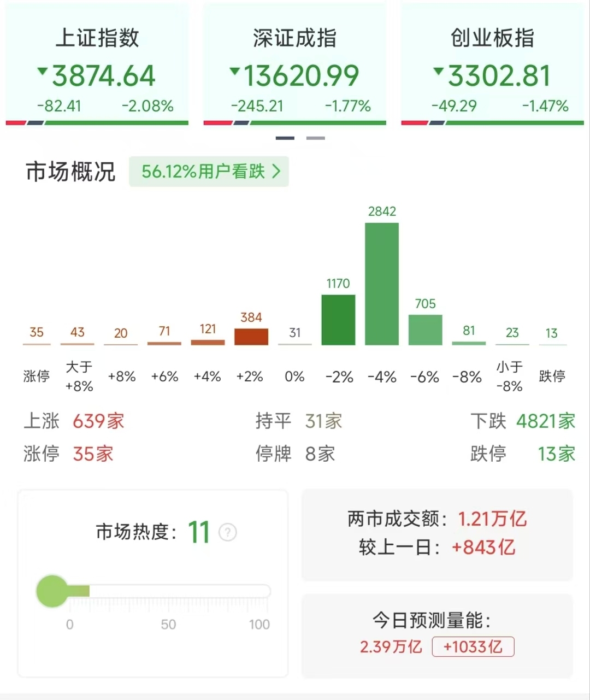
Task: Click the market heat help question-mark icon
Action: click(x=228, y=532)
